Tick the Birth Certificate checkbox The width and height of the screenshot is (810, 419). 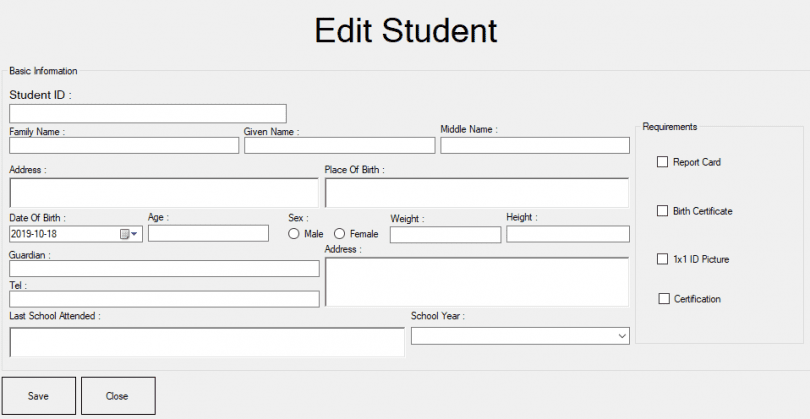(x=662, y=211)
